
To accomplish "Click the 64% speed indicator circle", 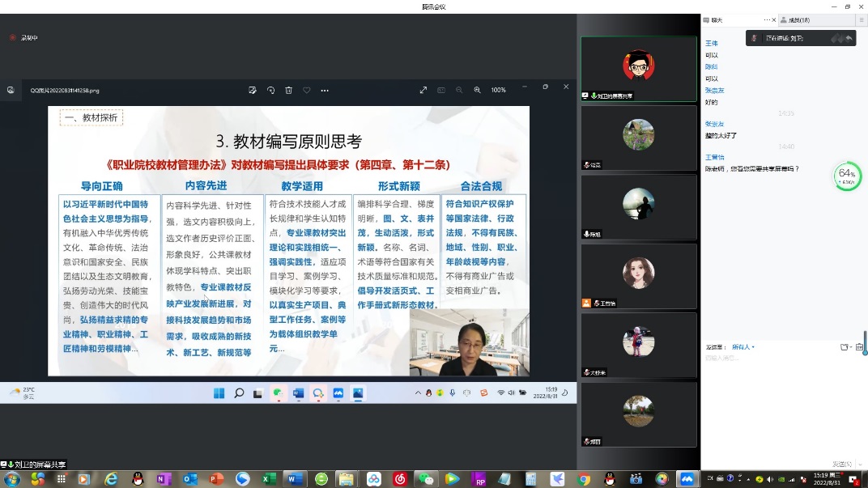I will (847, 176).
